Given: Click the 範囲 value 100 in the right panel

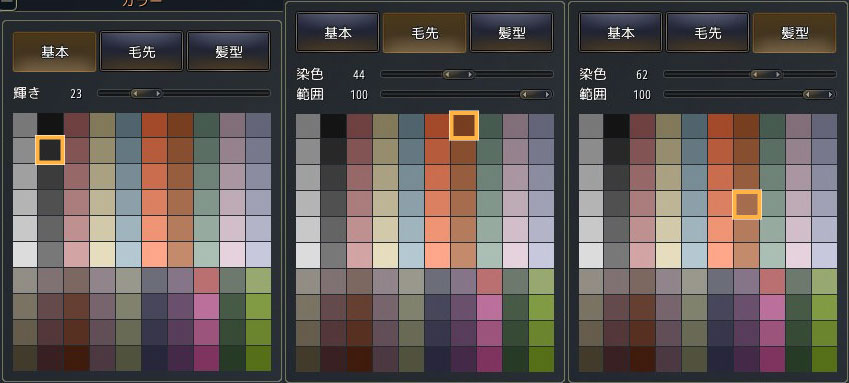Looking at the screenshot, I should 642,95.
